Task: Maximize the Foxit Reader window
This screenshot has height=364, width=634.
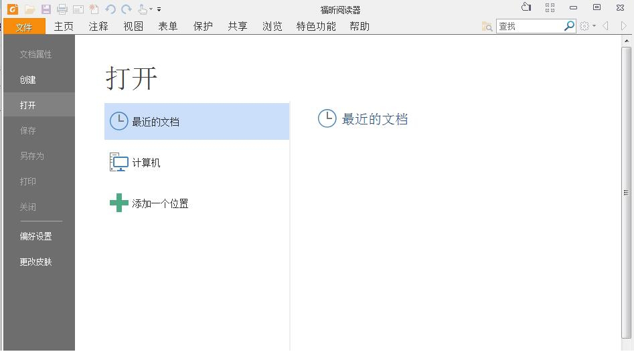Action: tap(597, 7)
